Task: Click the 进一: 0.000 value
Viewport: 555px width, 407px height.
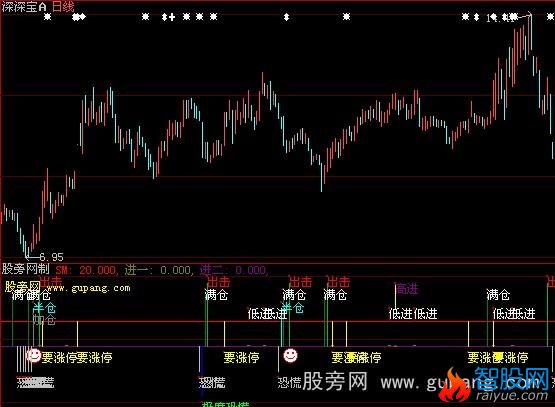Action: [160, 270]
